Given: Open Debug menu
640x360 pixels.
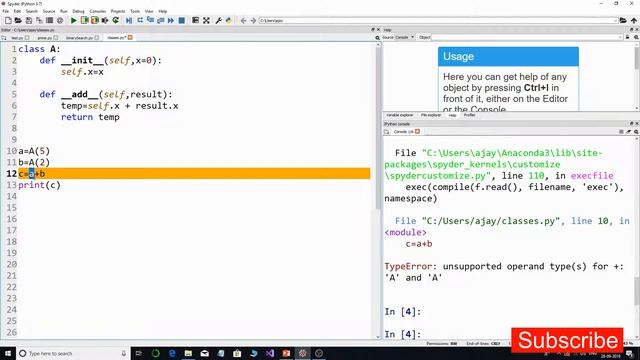Looking at the screenshot, I should [78, 11].
